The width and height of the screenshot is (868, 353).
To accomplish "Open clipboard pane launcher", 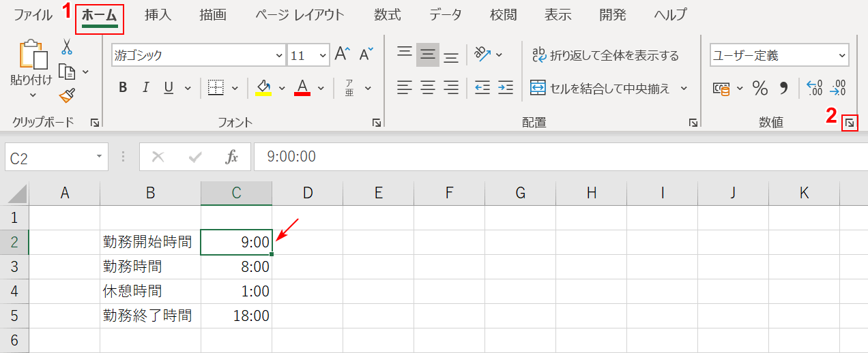I will [x=94, y=123].
